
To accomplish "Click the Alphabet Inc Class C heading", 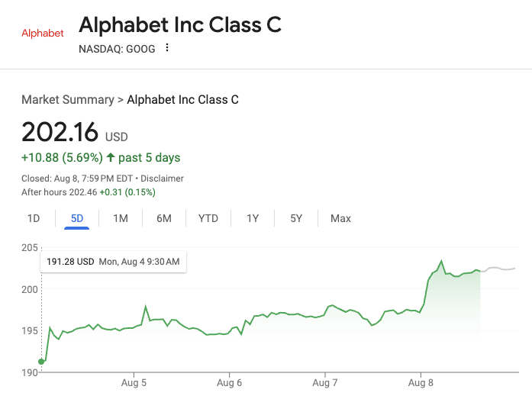I will [x=180, y=25].
